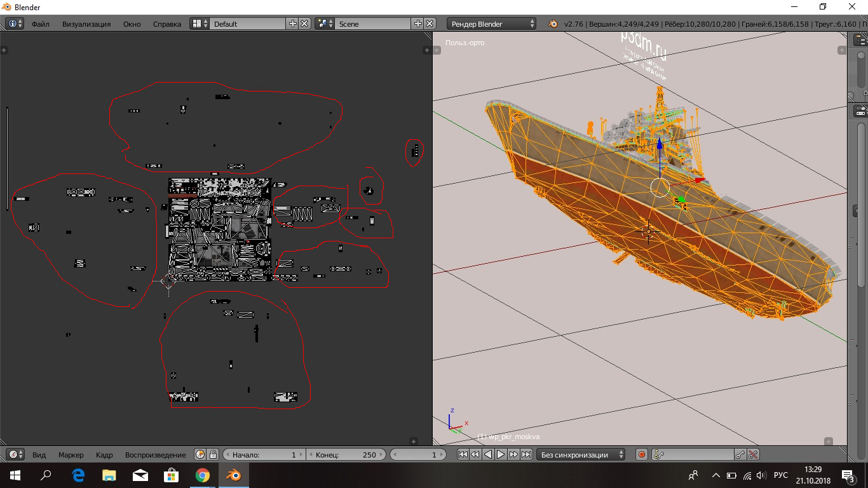This screenshot has width=868, height=488.
Task: Open the Визуализация menu
Action: click(86, 24)
